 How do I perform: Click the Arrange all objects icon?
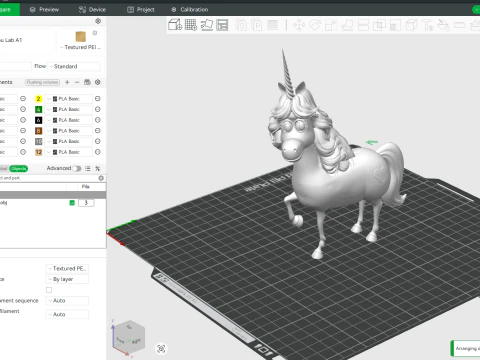[x=222, y=25]
